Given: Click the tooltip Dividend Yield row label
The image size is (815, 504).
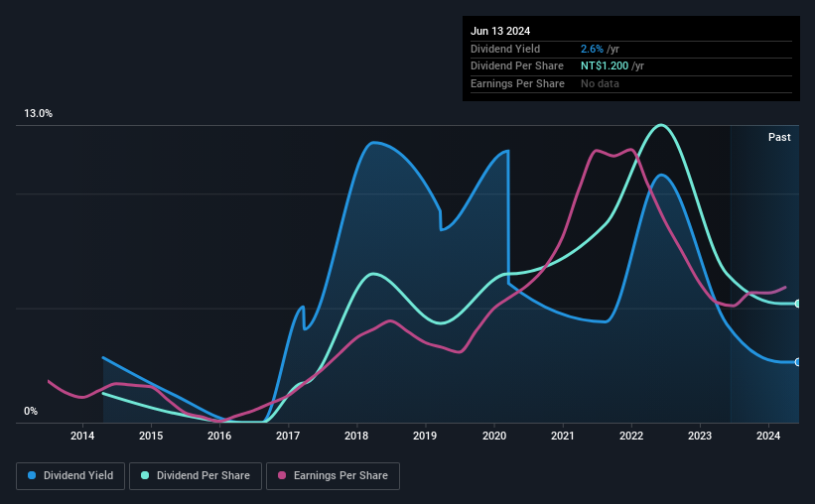Looking at the screenshot, I should [x=505, y=49].
